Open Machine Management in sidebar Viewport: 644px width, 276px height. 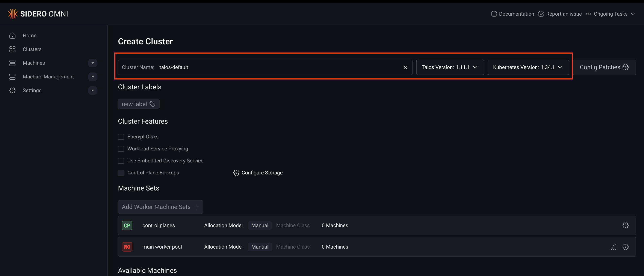(48, 77)
